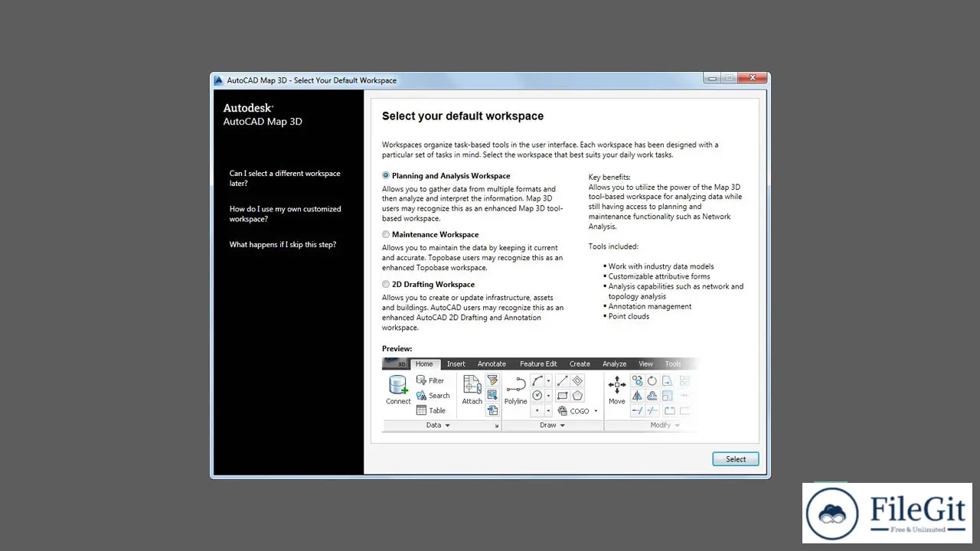980x551 pixels.
Task: Pick the 2D Drafting Workspace radio button
Action: [386, 284]
